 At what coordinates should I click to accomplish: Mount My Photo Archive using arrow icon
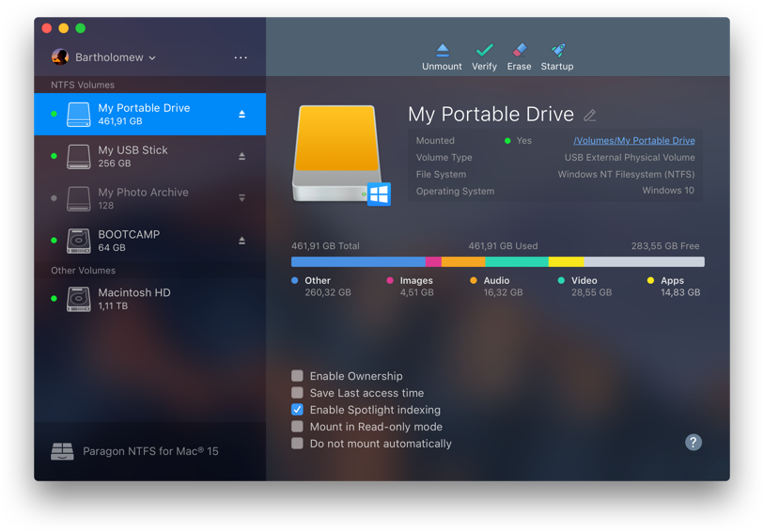(242, 197)
